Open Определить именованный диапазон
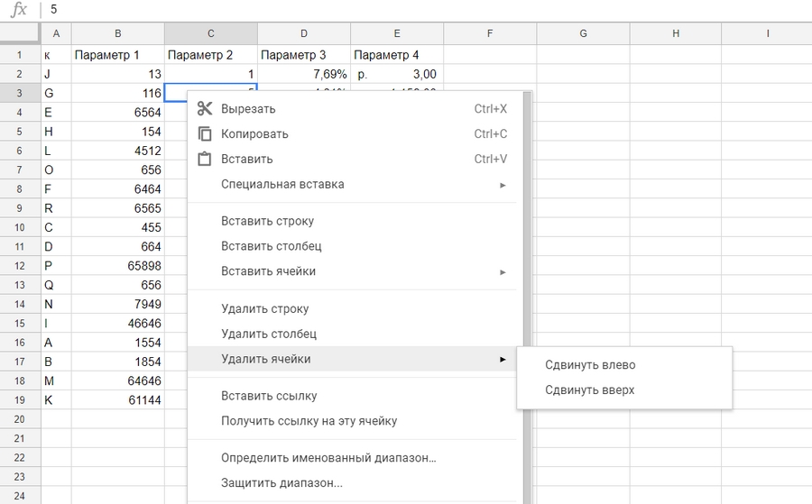The width and height of the screenshot is (812, 504). point(328,458)
